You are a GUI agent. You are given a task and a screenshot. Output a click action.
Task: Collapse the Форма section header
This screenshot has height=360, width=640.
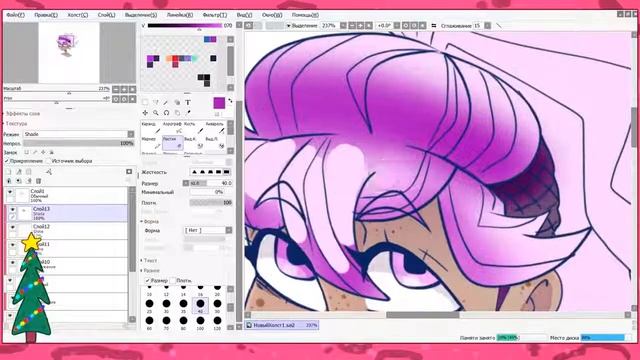150,222
